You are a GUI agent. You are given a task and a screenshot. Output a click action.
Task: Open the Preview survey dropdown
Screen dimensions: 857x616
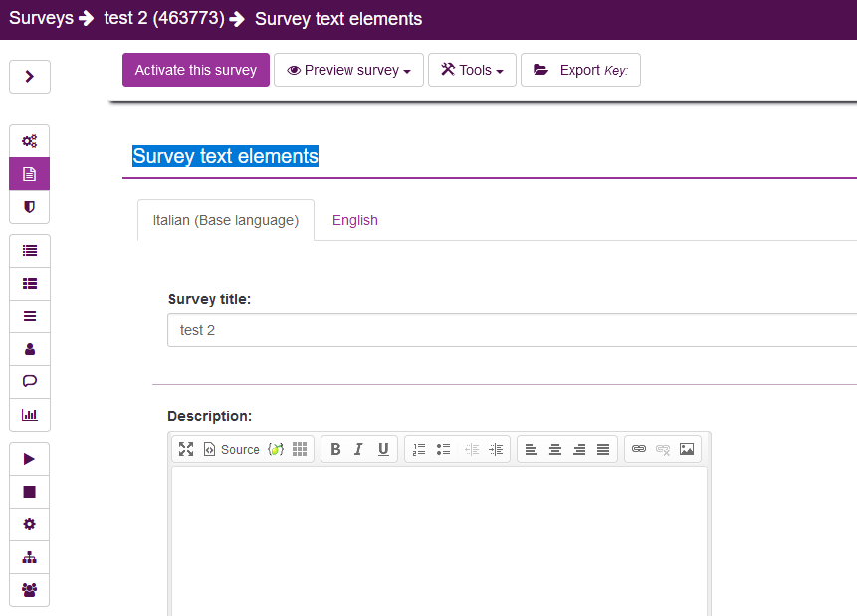(348, 70)
